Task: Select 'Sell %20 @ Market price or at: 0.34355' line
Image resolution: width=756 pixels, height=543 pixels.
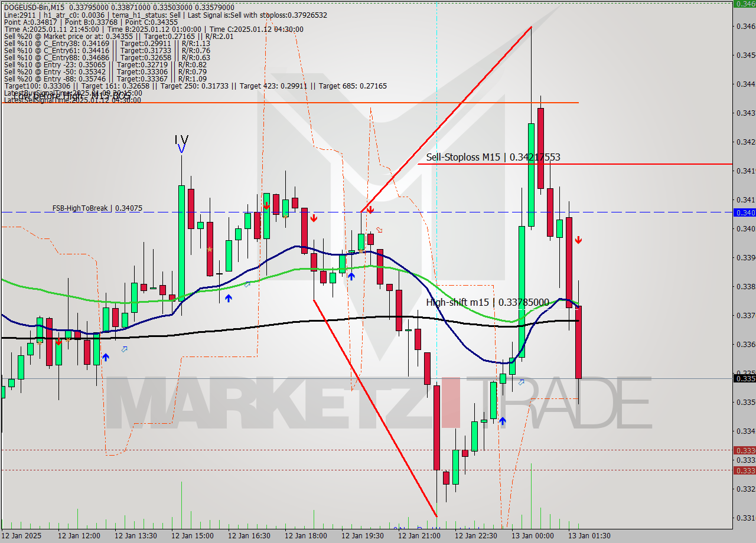Action: [x=118, y=36]
